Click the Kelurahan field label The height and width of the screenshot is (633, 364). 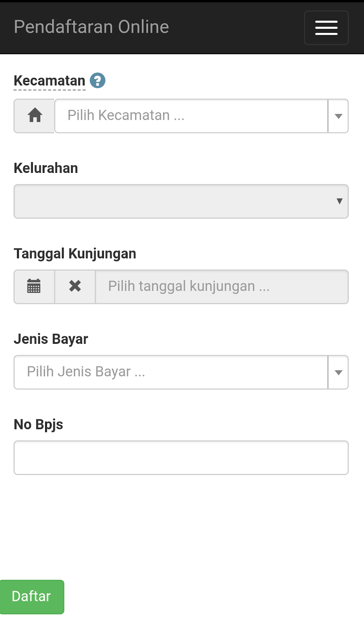[46, 168]
